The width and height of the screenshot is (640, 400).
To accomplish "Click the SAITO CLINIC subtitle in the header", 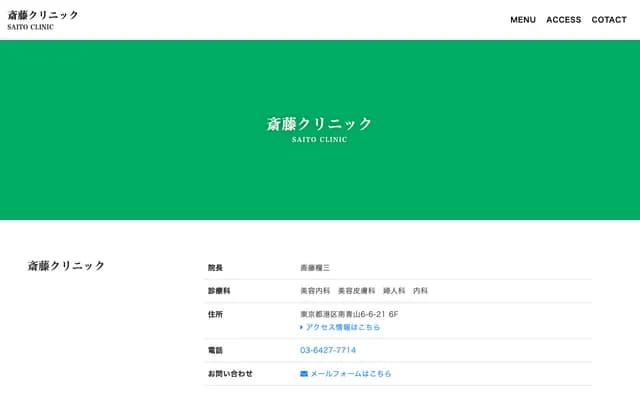I will click(x=31, y=27).
